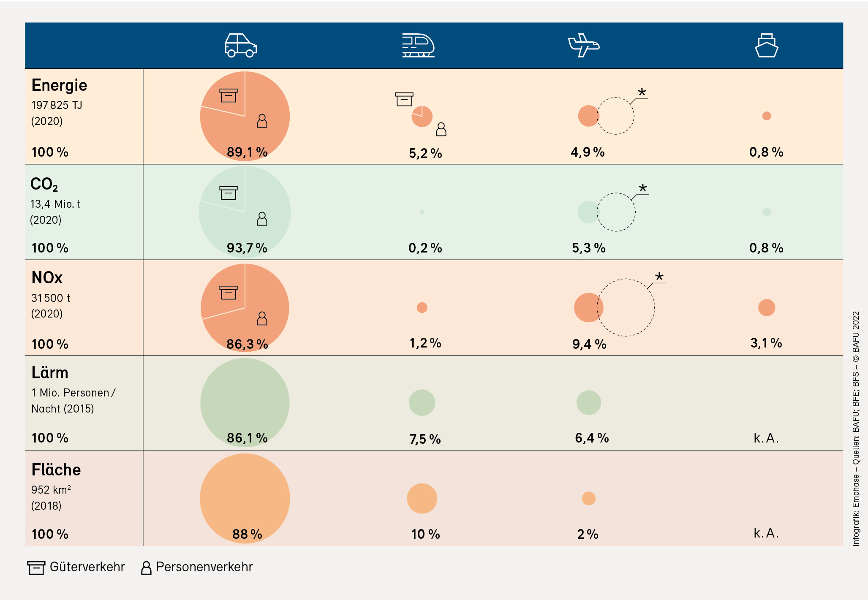Click the freight box icon beside Energie train pie
Image resolution: width=868 pixels, height=600 pixels.
pos(404,99)
